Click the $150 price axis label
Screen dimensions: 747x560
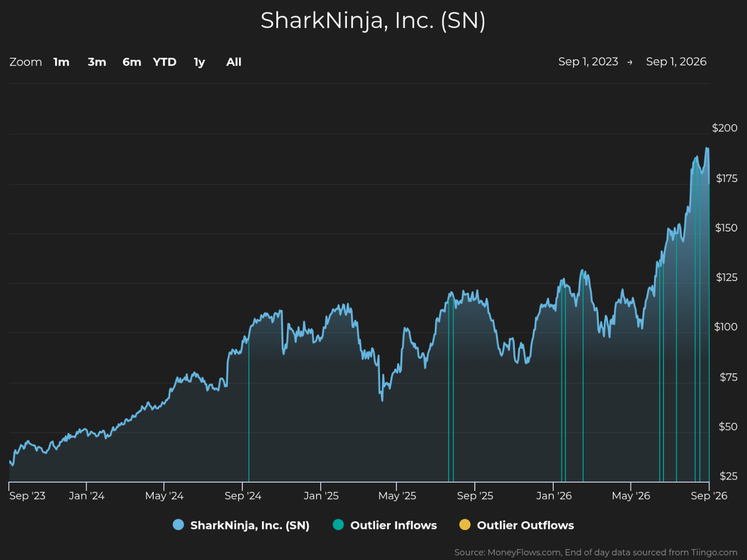pos(726,228)
